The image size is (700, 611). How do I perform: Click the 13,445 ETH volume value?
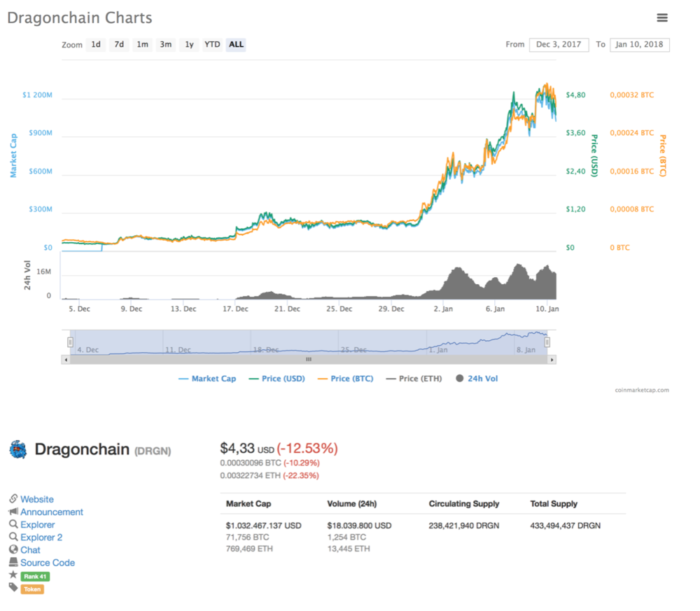tap(349, 549)
